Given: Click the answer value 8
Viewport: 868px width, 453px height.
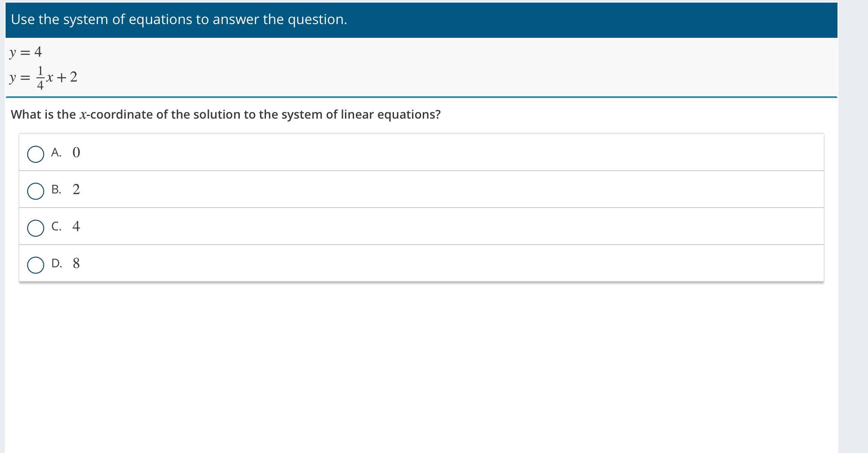Looking at the screenshot, I should coord(76,263).
